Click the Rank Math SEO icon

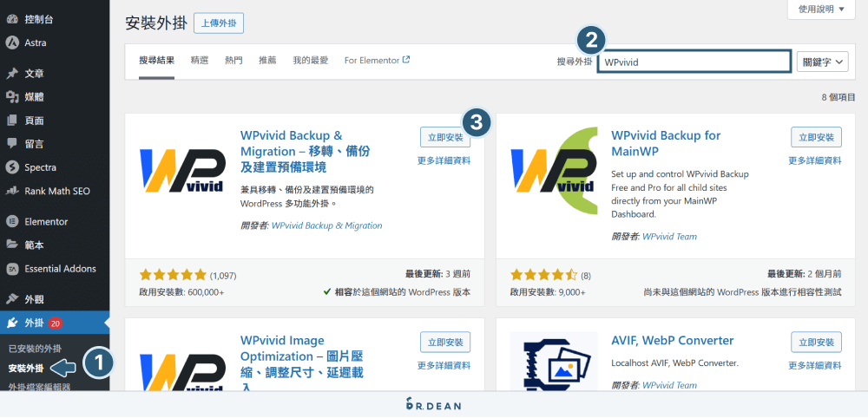click(x=11, y=191)
